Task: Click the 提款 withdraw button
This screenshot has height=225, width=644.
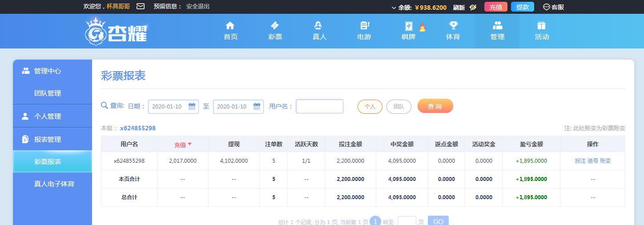Action: tap(523, 7)
